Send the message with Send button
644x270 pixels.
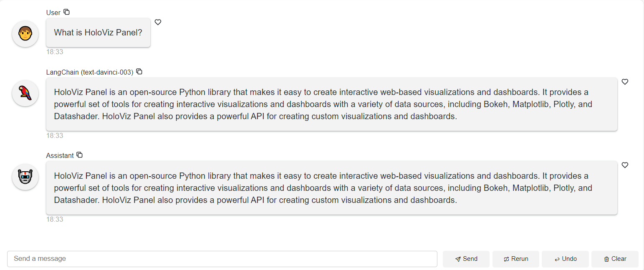pos(466,259)
